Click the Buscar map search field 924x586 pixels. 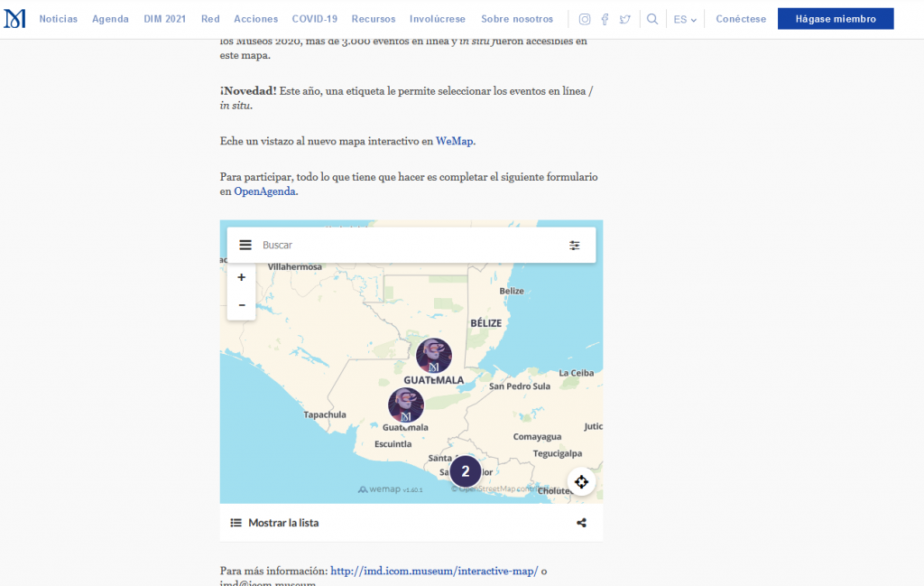[406, 245]
